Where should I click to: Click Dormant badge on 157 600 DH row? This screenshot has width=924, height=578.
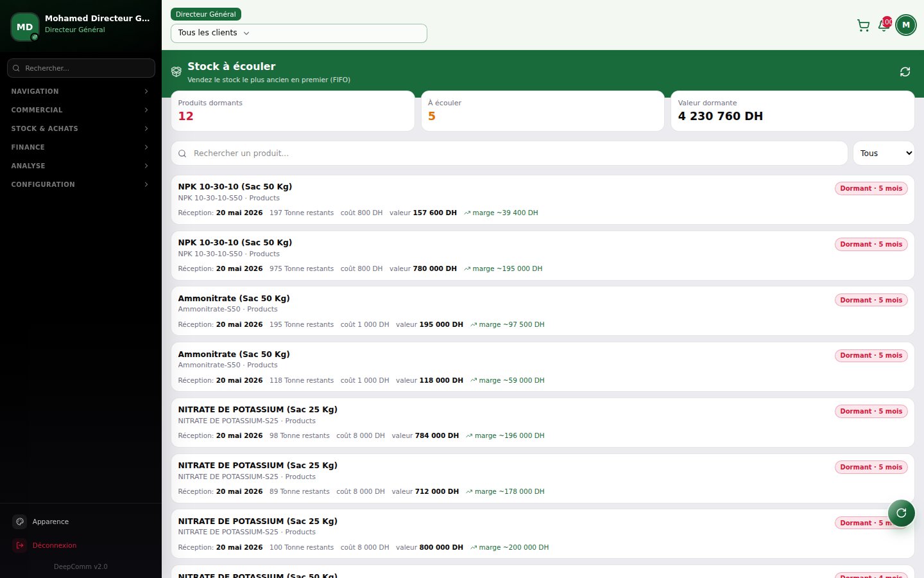(x=871, y=188)
